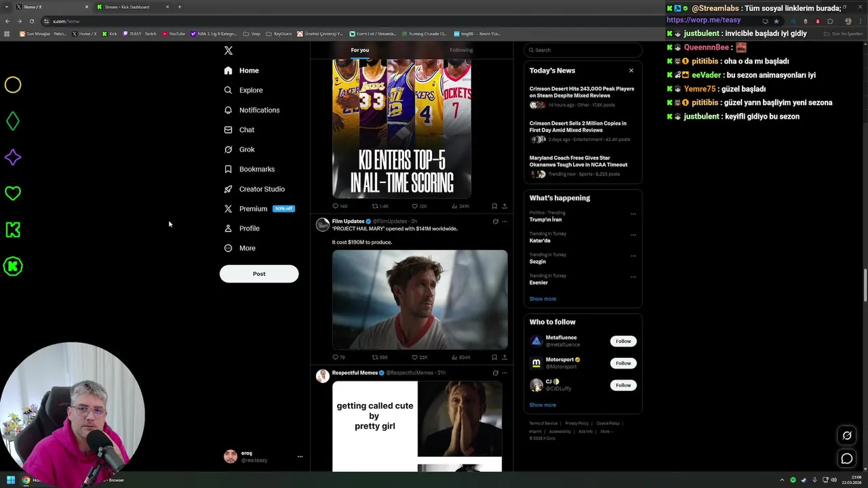
Task: Open more options for Katar'da trend
Action: click(x=633, y=235)
